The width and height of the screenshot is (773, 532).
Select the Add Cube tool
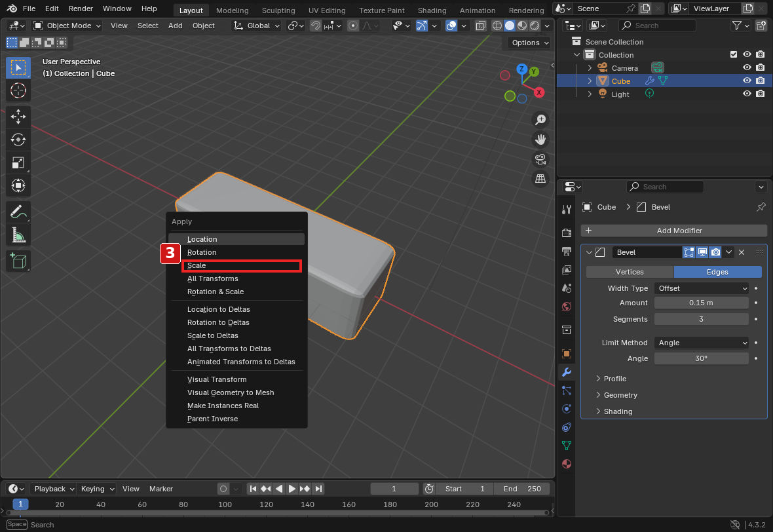tap(18, 261)
